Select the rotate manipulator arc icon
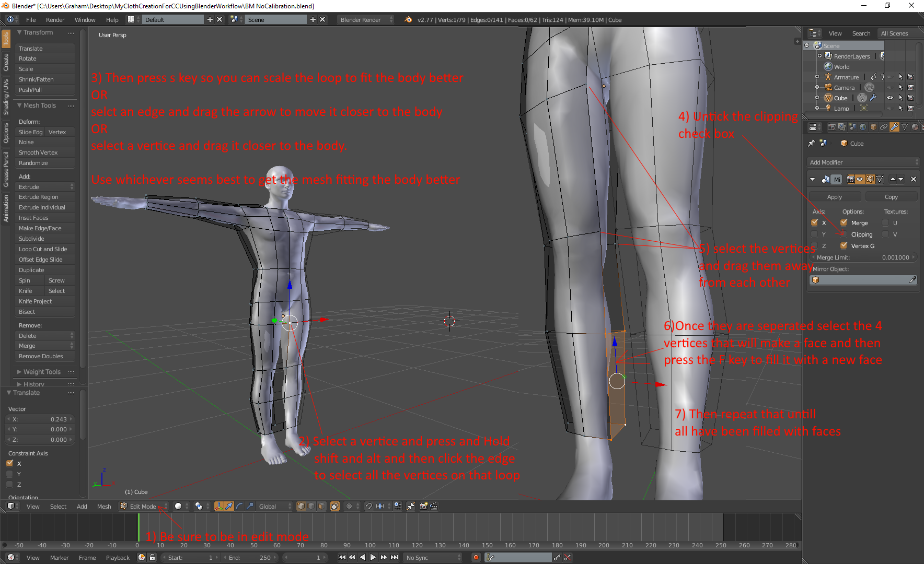Image resolution: width=924 pixels, height=564 pixels. coord(239,506)
